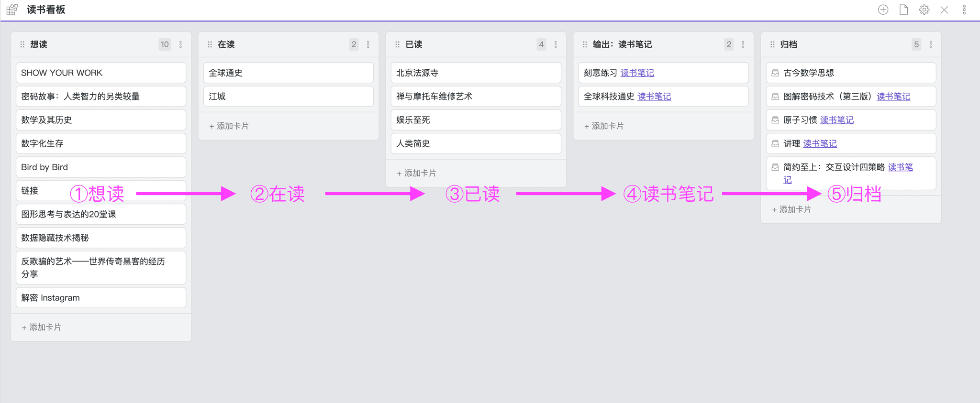Expand the 已读 list options menu
This screenshot has width=980, height=403.
point(556,44)
